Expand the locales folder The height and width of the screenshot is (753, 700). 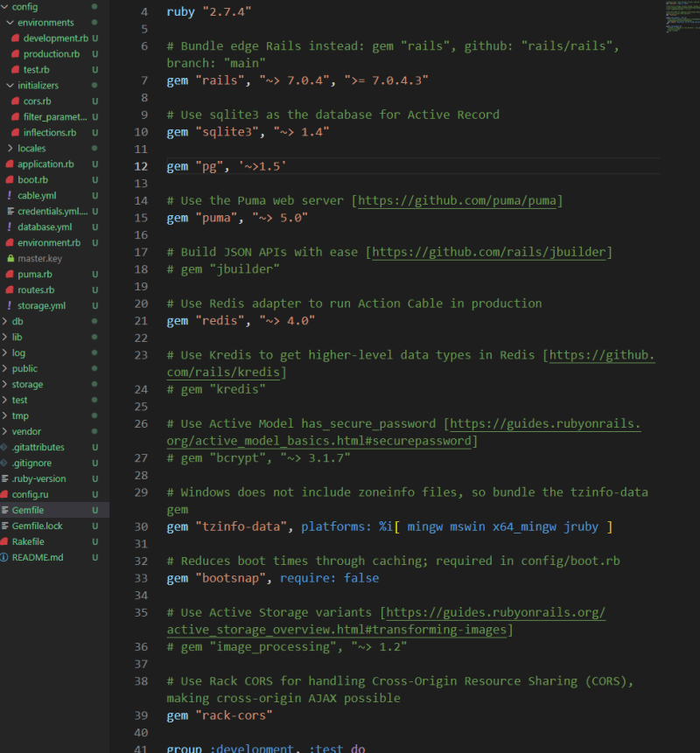10,148
